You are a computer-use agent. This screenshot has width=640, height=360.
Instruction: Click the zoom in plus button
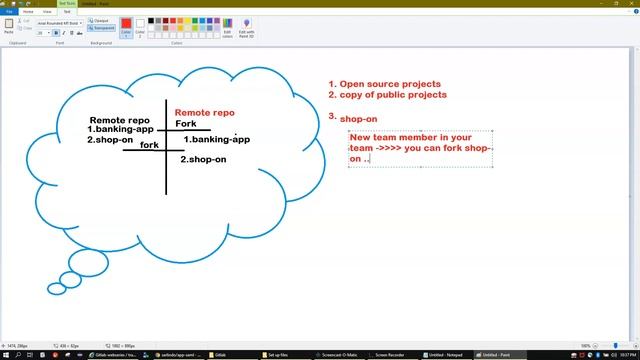(x=636, y=346)
